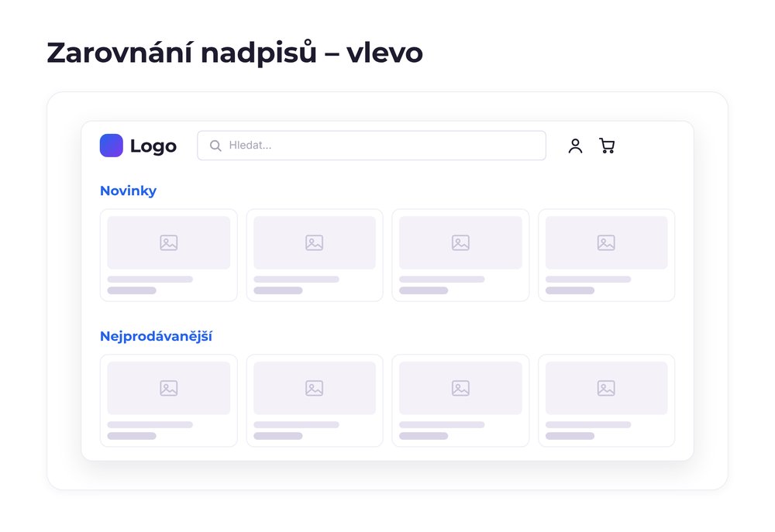The height and width of the screenshot is (532, 775).
Task: Open the user account icon
Action: (x=575, y=146)
